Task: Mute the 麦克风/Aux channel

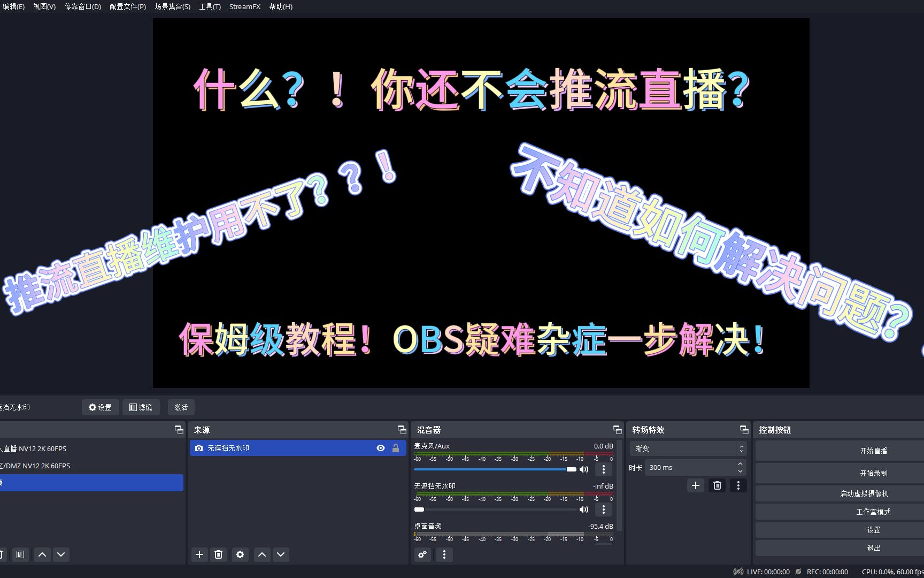Action: [x=584, y=469]
